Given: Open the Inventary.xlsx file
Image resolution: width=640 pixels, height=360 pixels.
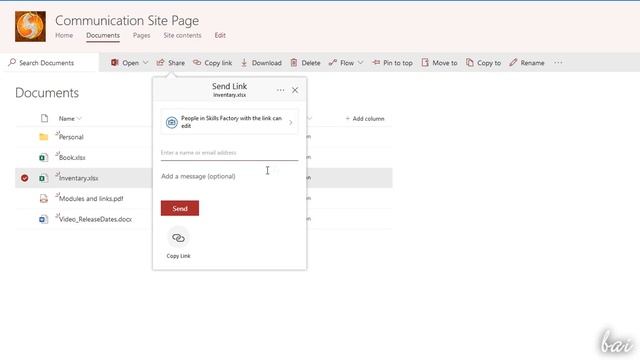Looking at the screenshot, I should coord(78,178).
